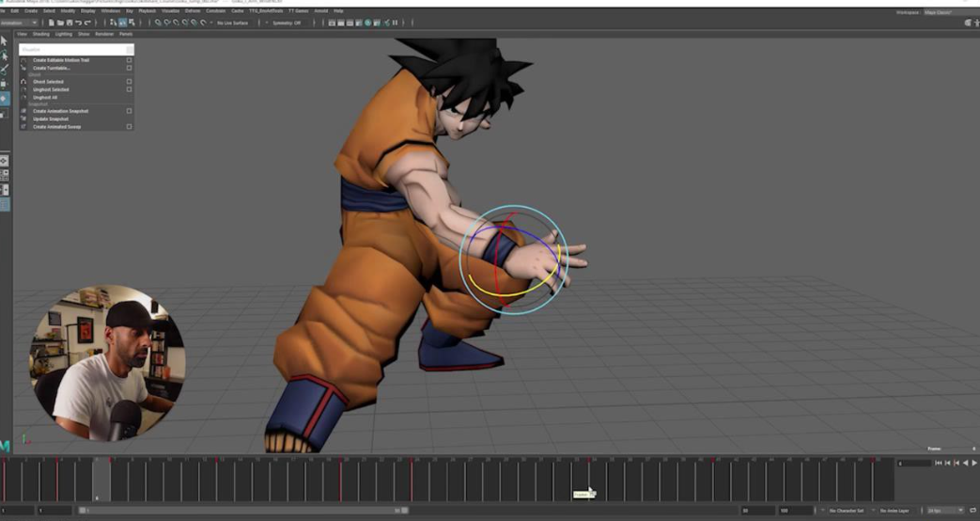Open the Constrain menu

tap(215, 10)
